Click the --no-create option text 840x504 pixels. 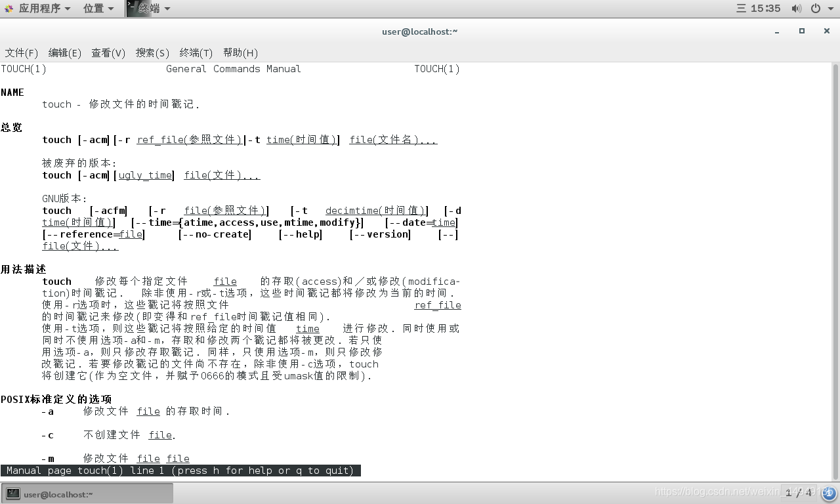216,234
